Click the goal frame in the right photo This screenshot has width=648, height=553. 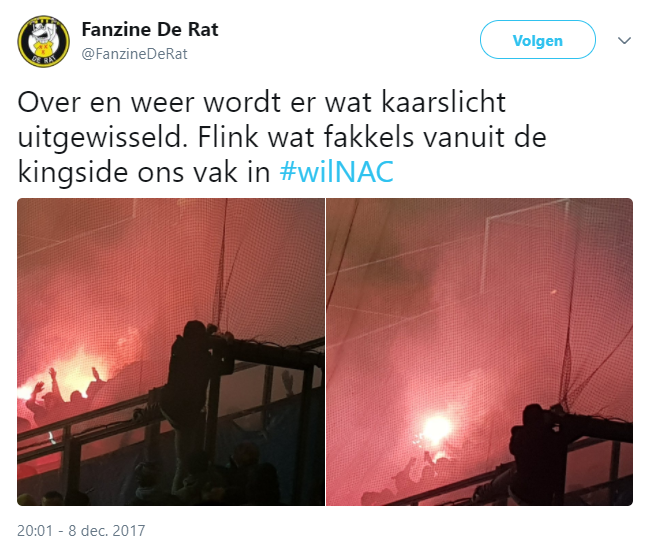click(525, 246)
